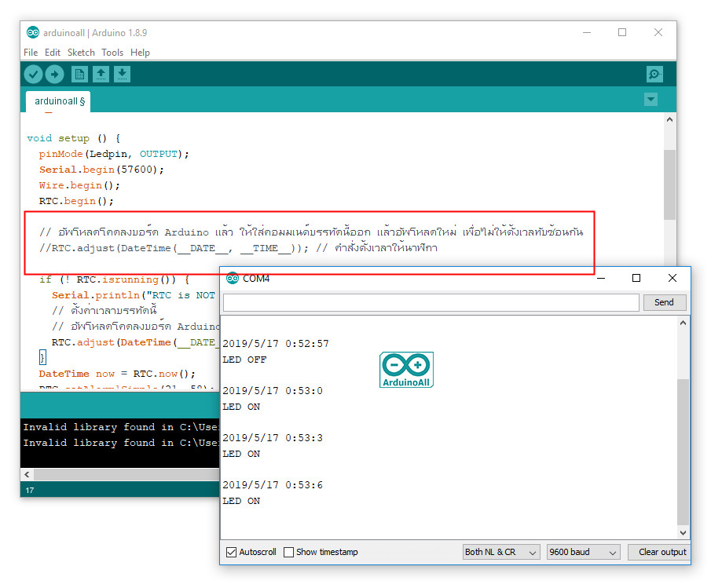Click the console horizontal scroll left arrow

pyautogui.click(x=27, y=474)
